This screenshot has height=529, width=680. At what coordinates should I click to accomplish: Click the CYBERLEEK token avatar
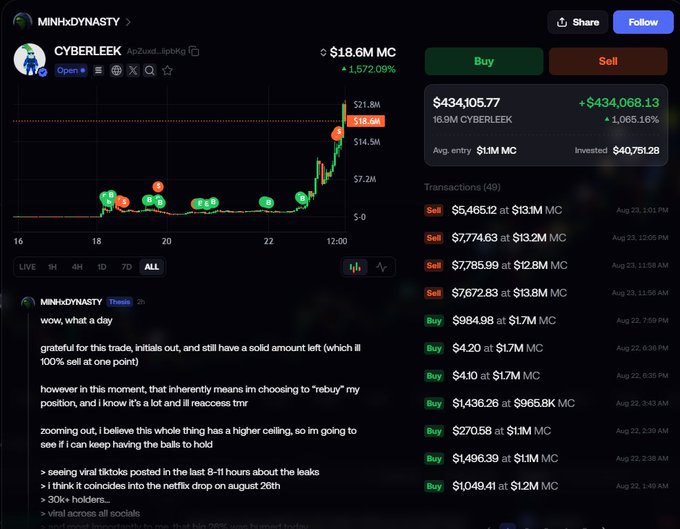pos(29,59)
